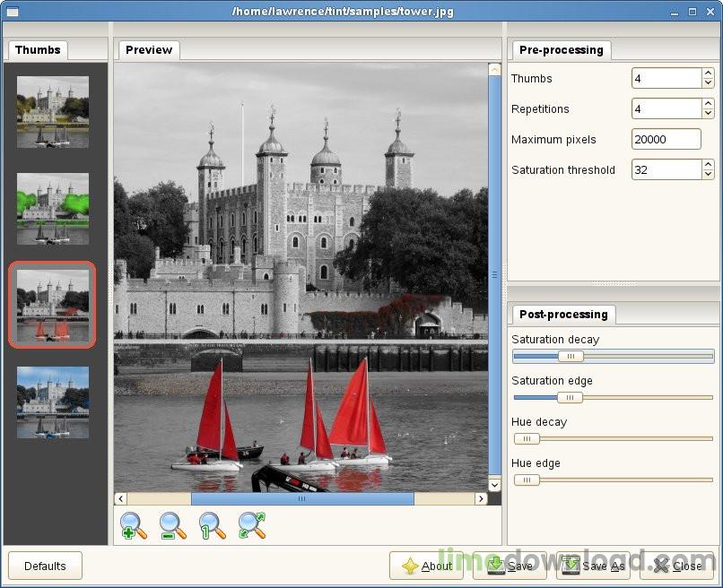Click the Save As button

point(593,566)
